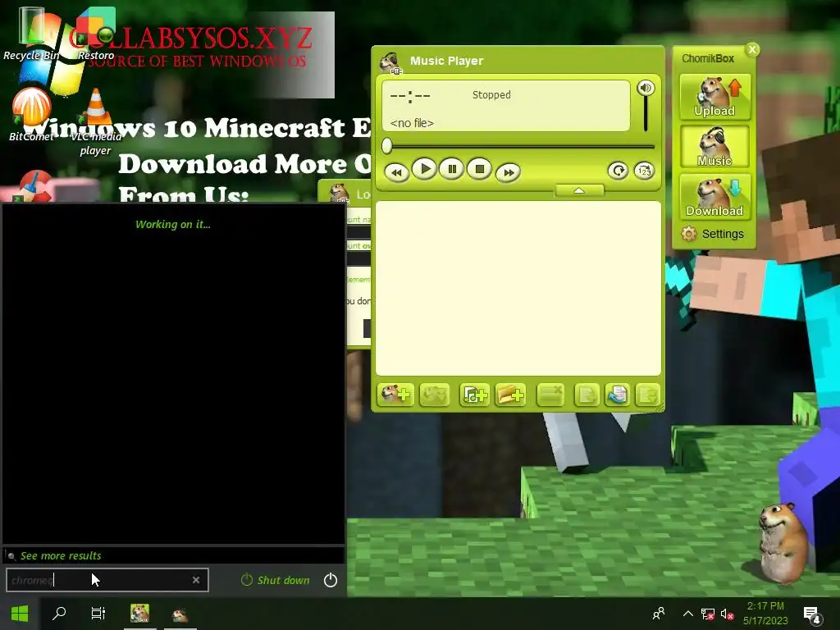Stop playback in Music Player
The height and width of the screenshot is (630, 840).
pyautogui.click(x=479, y=169)
